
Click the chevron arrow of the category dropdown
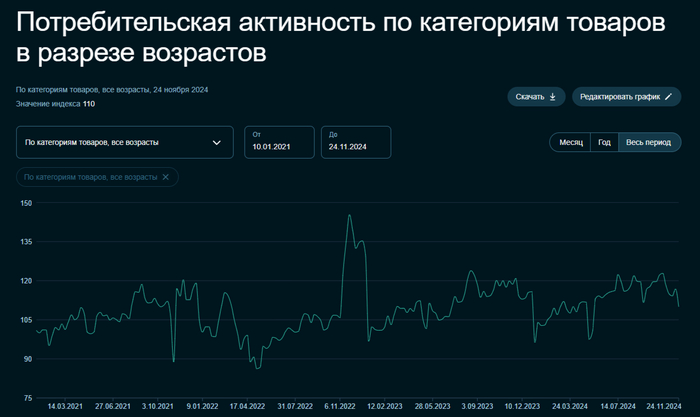(x=217, y=142)
